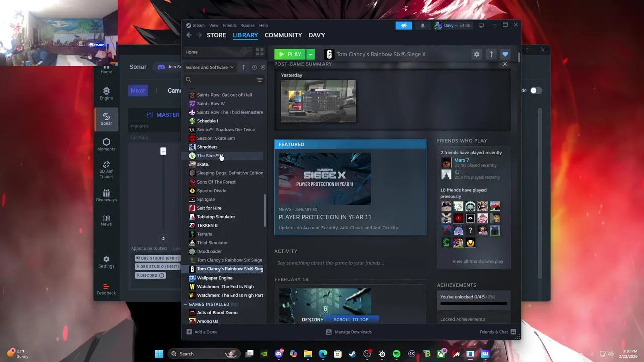Sort library by recent activity clock icon
The width and height of the screenshot is (644, 362).
click(x=254, y=67)
